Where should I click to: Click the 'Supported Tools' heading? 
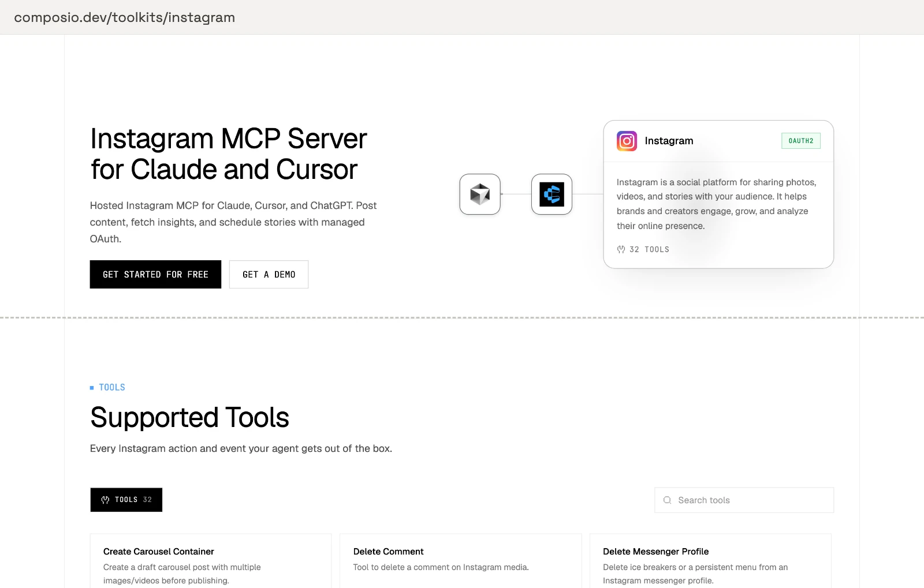(189, 417)
